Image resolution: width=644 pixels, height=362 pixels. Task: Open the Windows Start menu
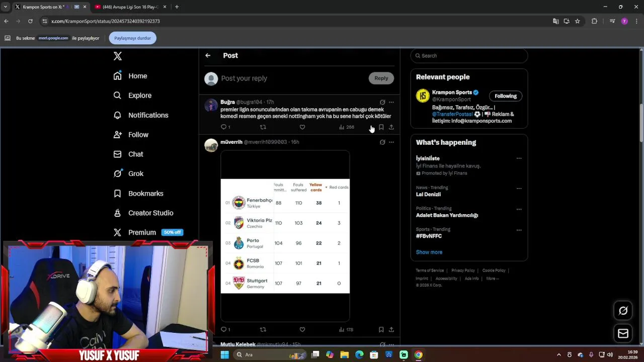coord(224,354)
